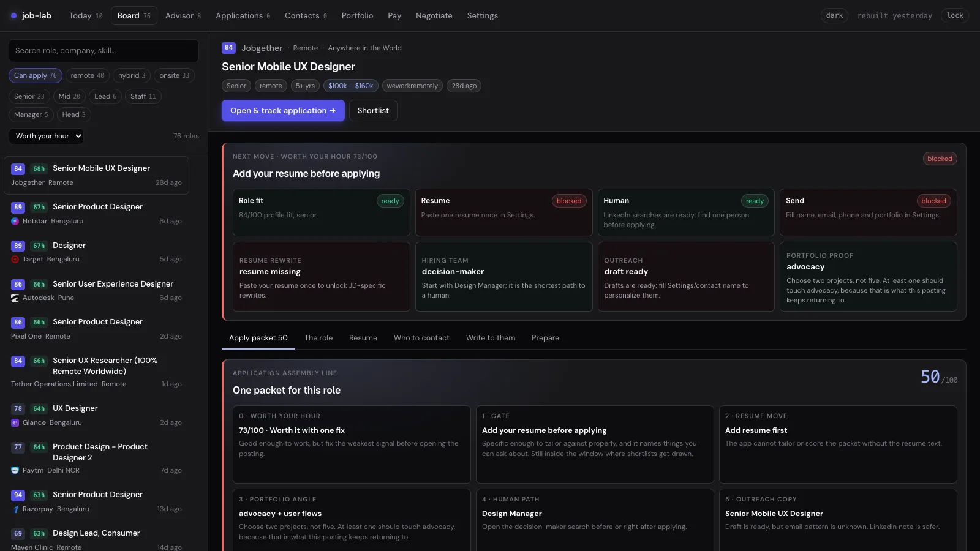The height and width of the screenshot is (551, 980).
Task: Open the Negotiate tab
Action: coord(434,16)
